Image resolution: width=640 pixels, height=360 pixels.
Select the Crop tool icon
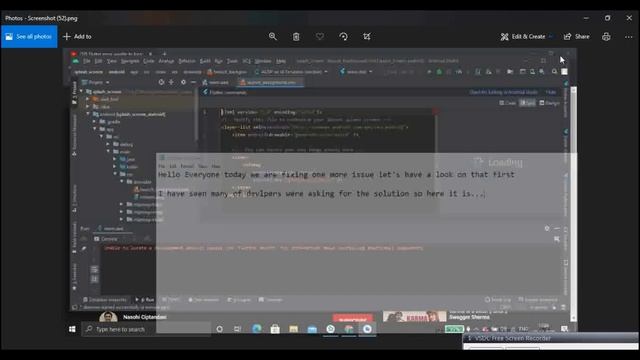click(367, 36)
